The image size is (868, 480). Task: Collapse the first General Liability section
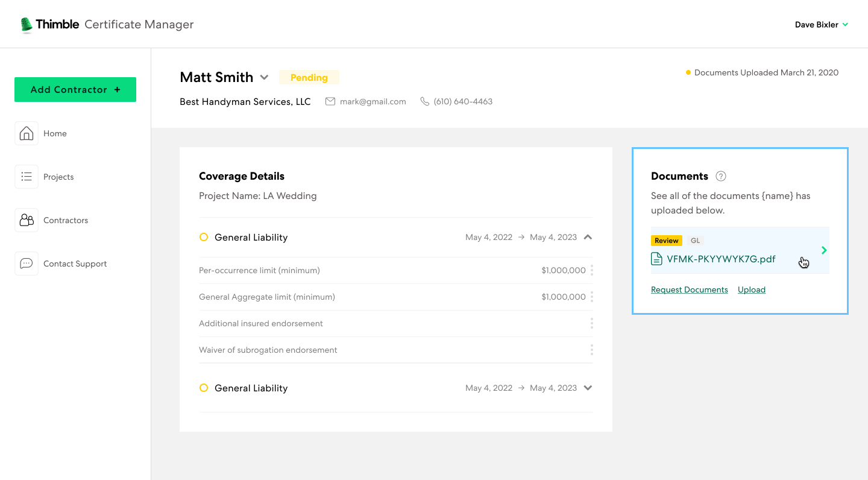588,238
